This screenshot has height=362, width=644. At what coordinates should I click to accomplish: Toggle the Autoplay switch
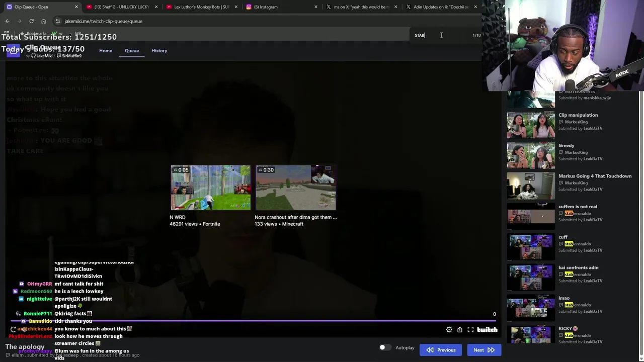point(384,347)
